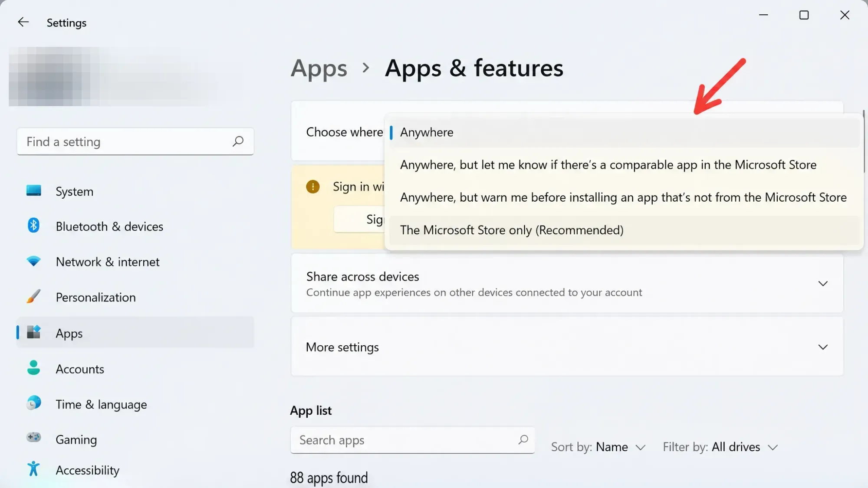Open Accessibility figure icon
Viewport: 868px width, 488px height.
(33, 469)
